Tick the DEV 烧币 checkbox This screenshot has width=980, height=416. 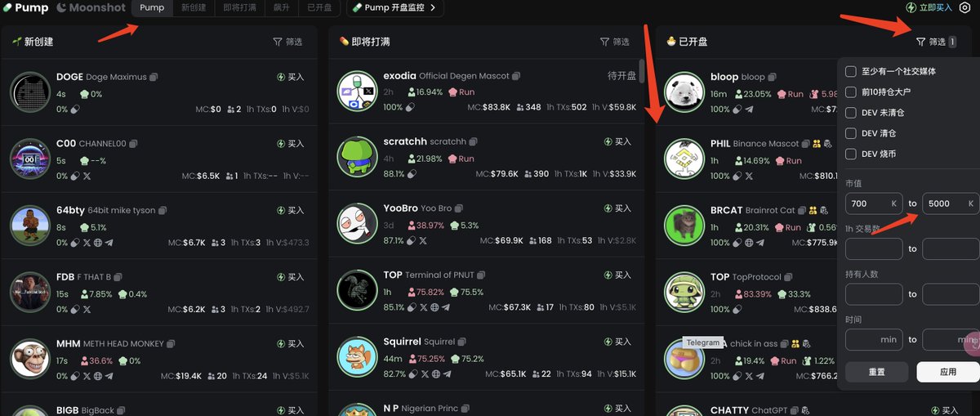(x=851, y=154)
